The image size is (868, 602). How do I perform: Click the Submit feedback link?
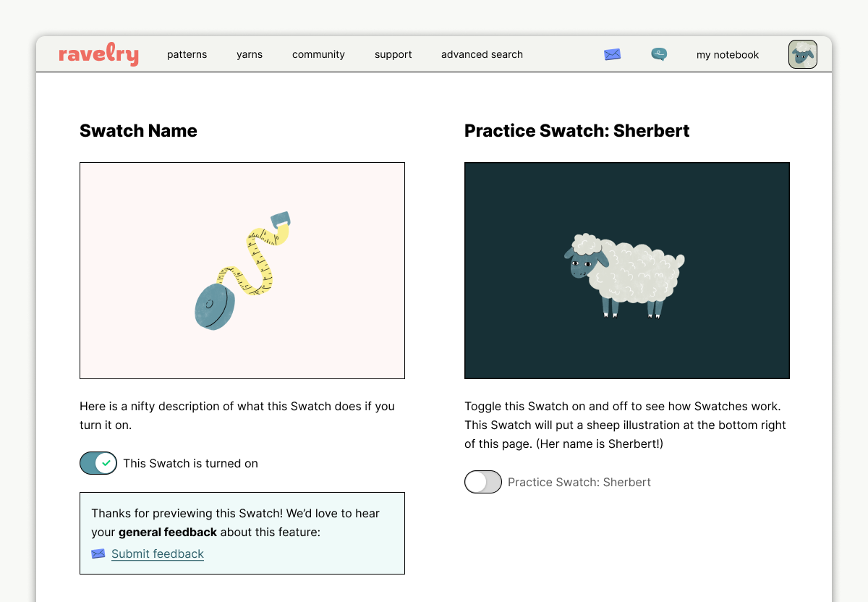tap(157, 554)
